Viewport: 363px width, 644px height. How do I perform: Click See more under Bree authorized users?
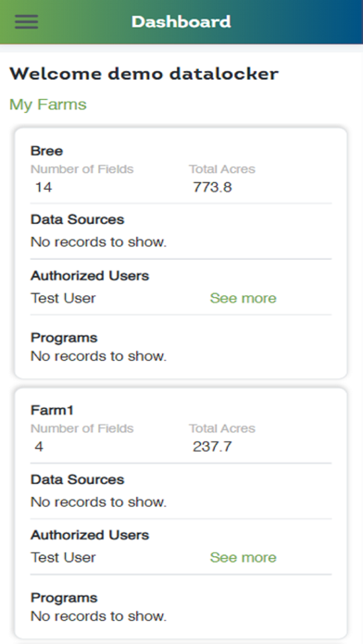click(243, 298)
